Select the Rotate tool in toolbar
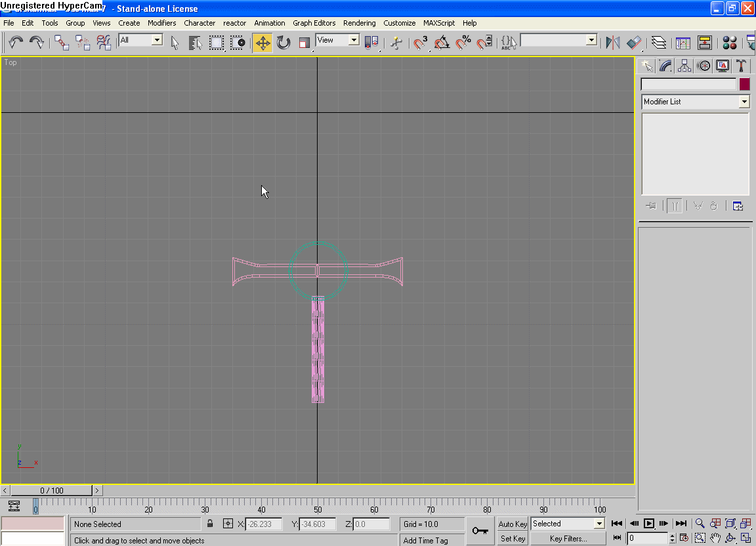This screenshot has width=756, height=546. pos(283,43)
